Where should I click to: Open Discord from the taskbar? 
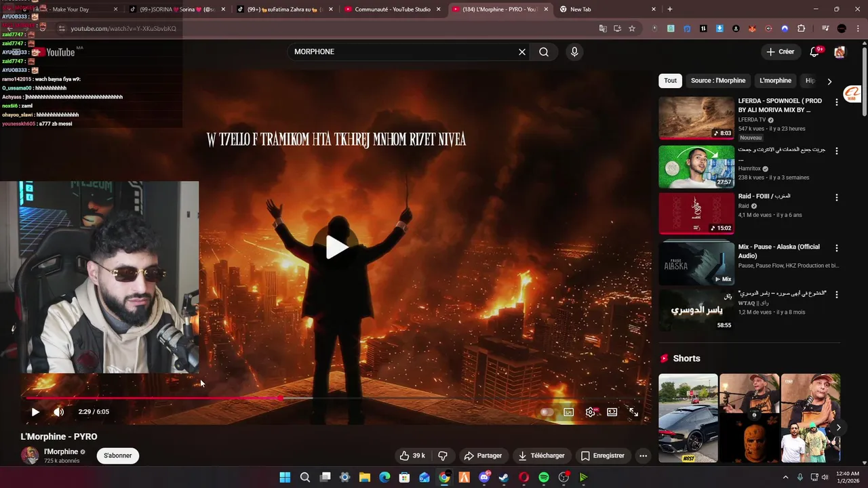click(484, 477)
